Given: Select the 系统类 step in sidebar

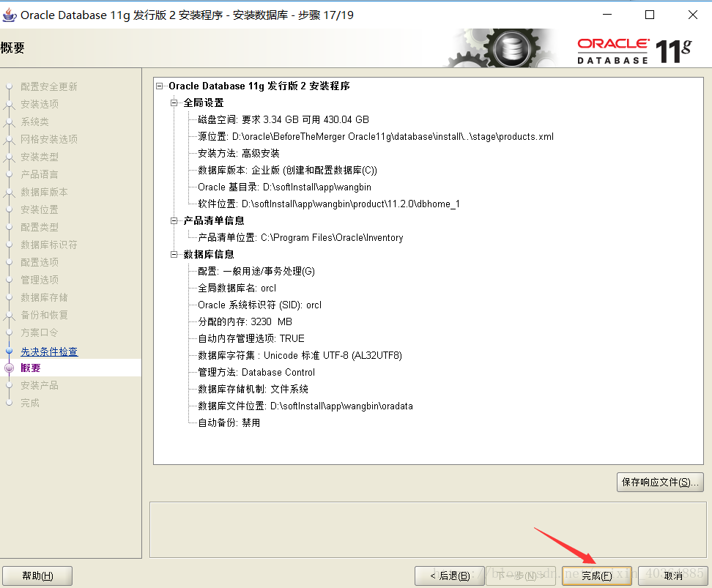Looking at the screenshot, I should [x=34, y=122].
